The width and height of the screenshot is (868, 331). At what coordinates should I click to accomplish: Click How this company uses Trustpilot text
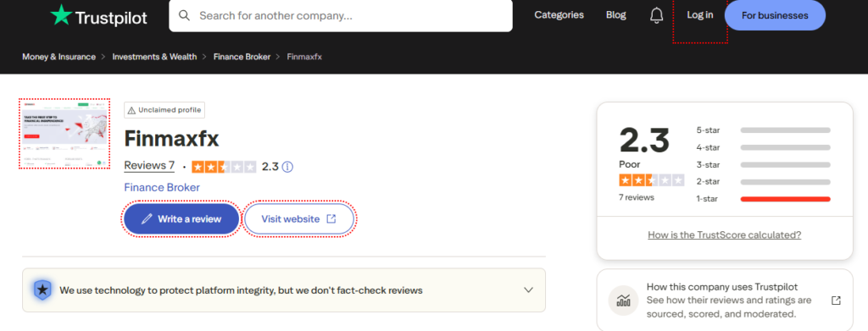coord(722,287)
